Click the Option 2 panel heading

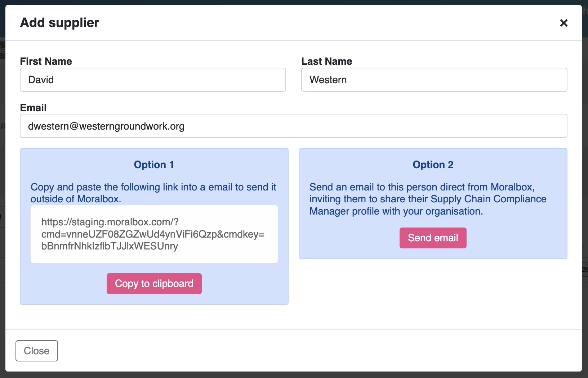[x=433, y=165]
